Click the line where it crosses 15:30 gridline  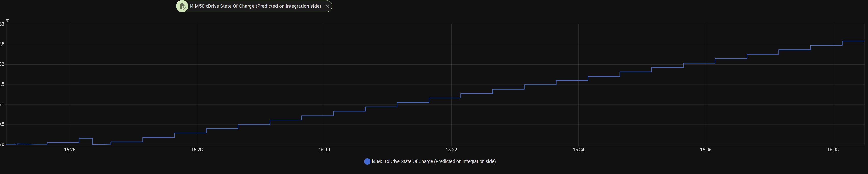point(324,116)
